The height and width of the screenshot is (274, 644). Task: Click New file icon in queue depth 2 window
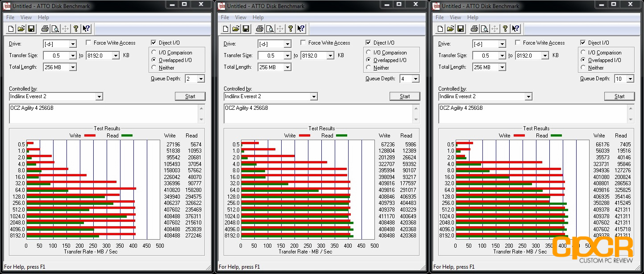[x=11, y=29]
